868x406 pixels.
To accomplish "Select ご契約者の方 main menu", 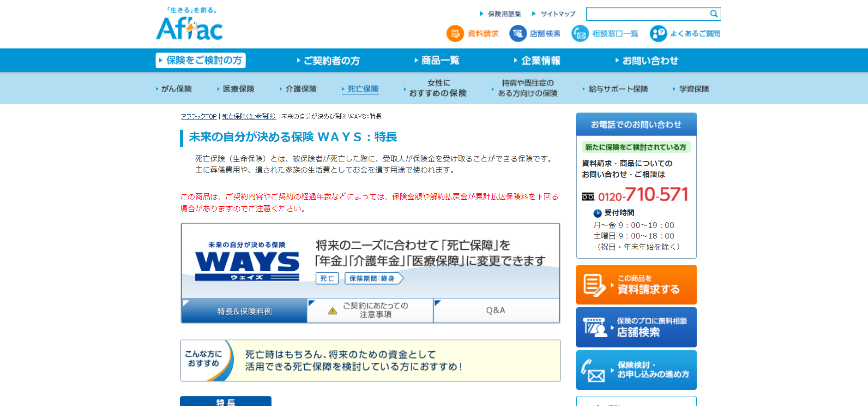I will pyautogui.click(x=328, y=60).
